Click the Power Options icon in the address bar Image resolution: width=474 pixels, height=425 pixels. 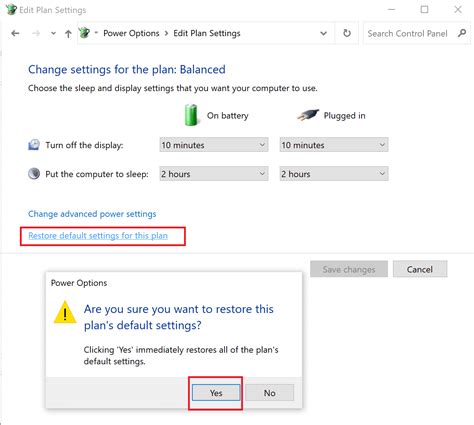(x=85, y=33)
